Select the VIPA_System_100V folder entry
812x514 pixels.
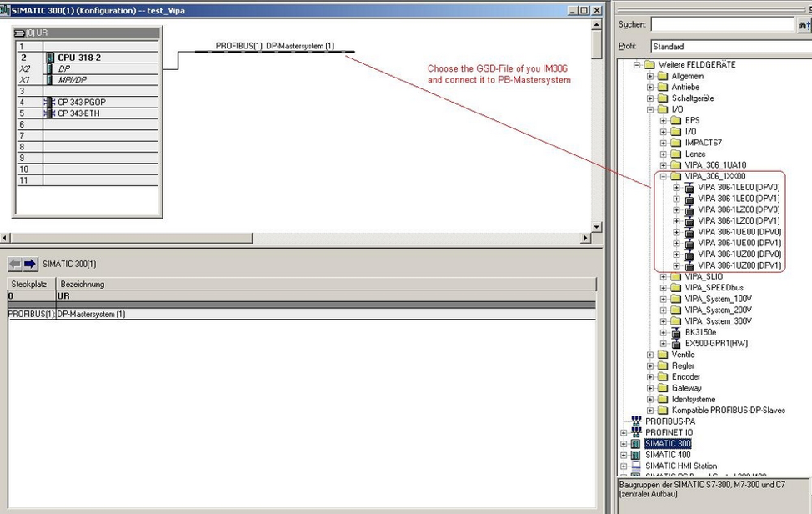click(718, 299)
